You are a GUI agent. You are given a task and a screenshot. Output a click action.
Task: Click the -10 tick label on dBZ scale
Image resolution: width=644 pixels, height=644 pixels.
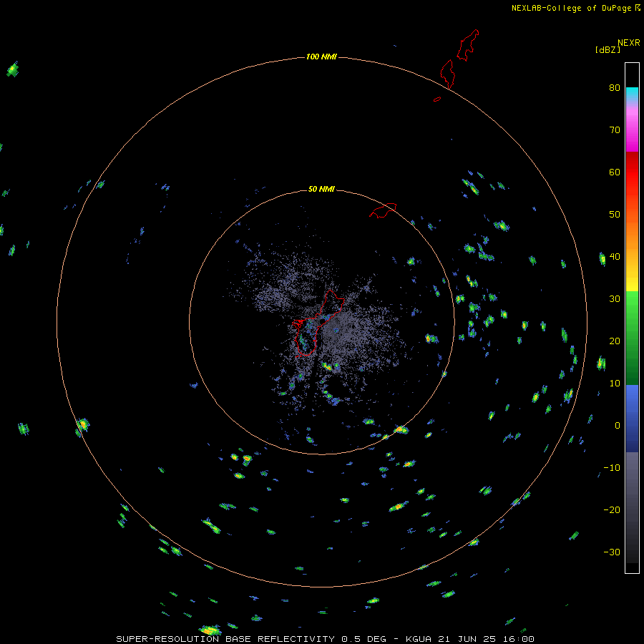click(612, 468)
